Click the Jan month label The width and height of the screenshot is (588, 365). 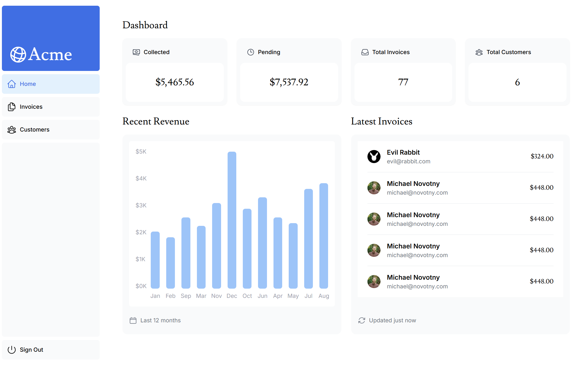pos(155,296)
